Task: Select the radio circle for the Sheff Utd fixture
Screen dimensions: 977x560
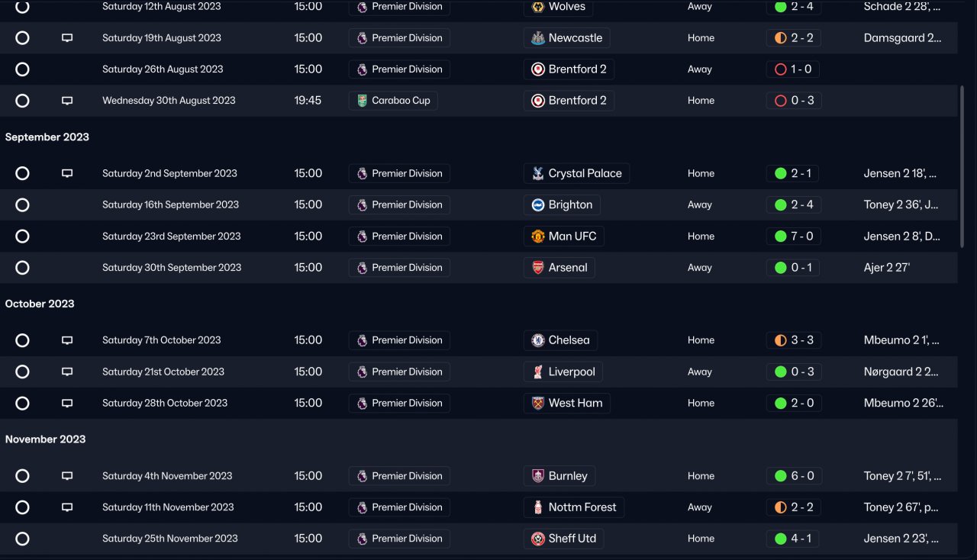Action: [22, 539]
